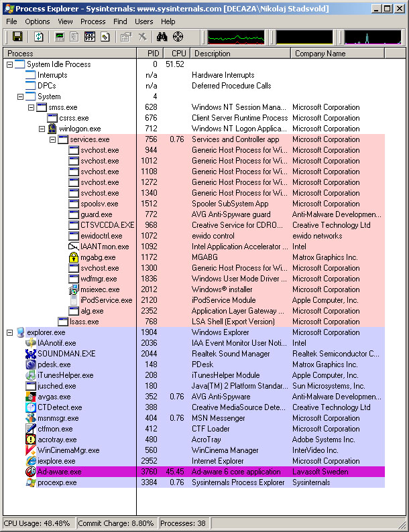Click the ctfmon.exe pen icon
This screenshot has height=532, width=409.
(31, 429)
